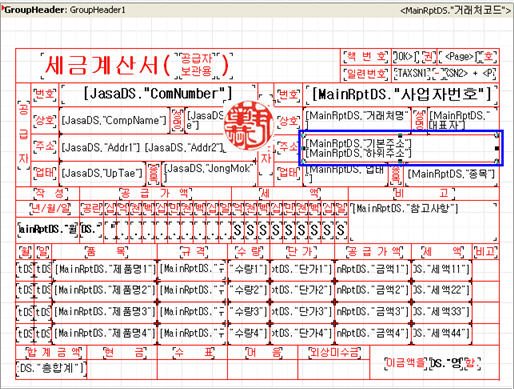Select the GroupHeader1 band header bar
The image size is (514, 389).
[257, 10]
